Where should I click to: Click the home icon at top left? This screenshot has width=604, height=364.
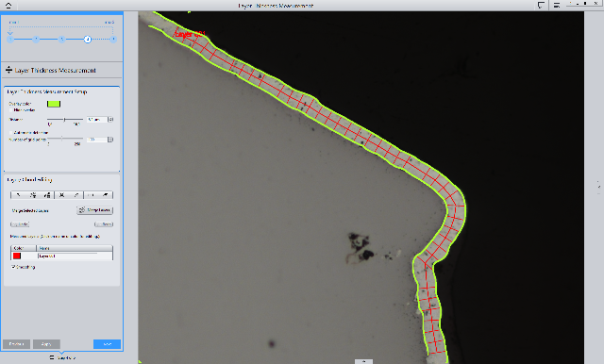pyautogui.click(x=8, y=5)
